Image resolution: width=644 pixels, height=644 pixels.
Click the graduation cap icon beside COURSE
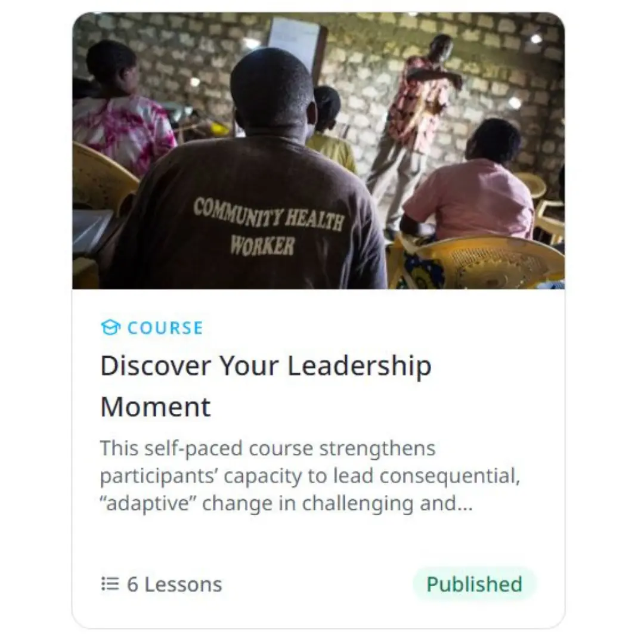110,327
